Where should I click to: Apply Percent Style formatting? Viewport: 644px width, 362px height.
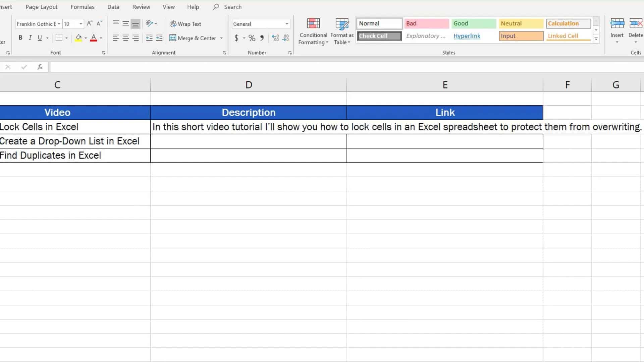point(252,38)
